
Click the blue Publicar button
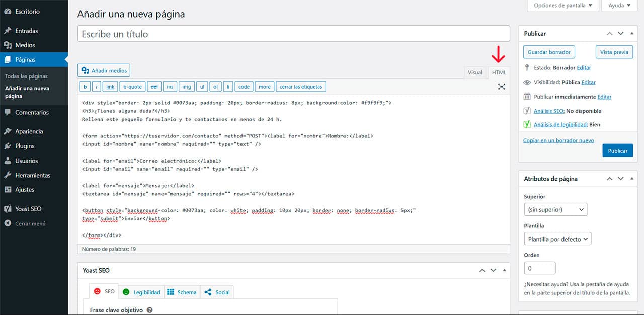[617, 151]
